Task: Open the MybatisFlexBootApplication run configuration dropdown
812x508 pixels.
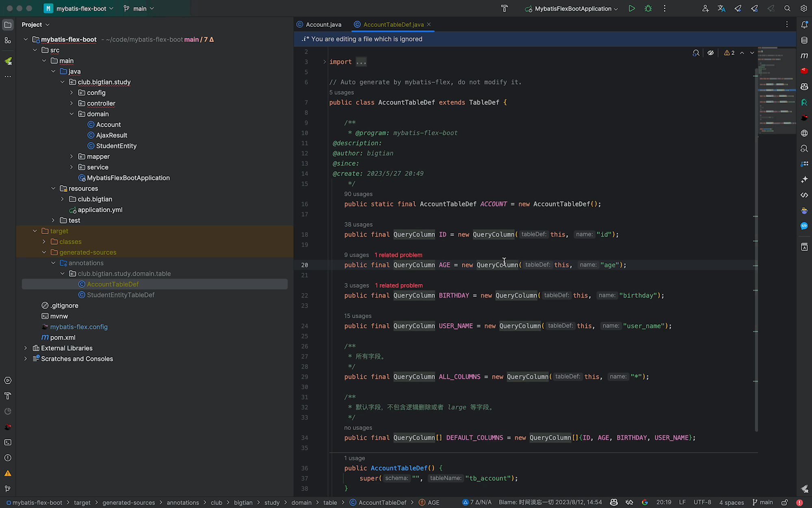Action: (x=572, y=9)
